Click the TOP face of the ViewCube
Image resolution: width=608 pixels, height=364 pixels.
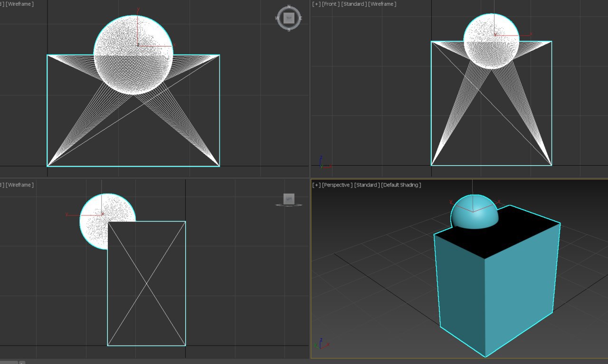pyautogui.click(x=288, y=18)
